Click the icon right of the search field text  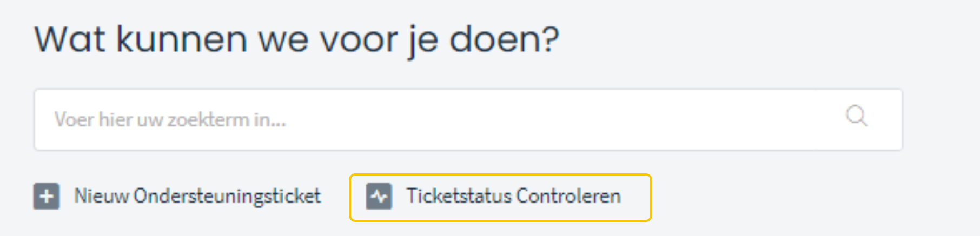857,116
